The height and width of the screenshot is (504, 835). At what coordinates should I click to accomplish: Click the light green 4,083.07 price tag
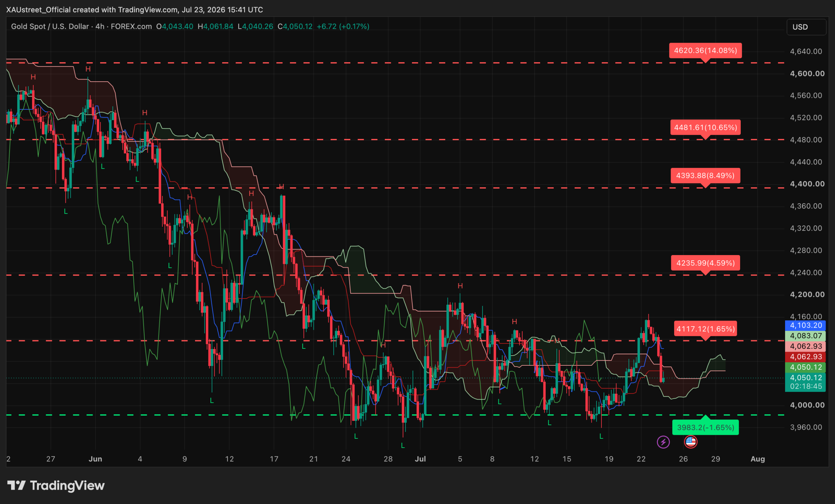(805, 336)
